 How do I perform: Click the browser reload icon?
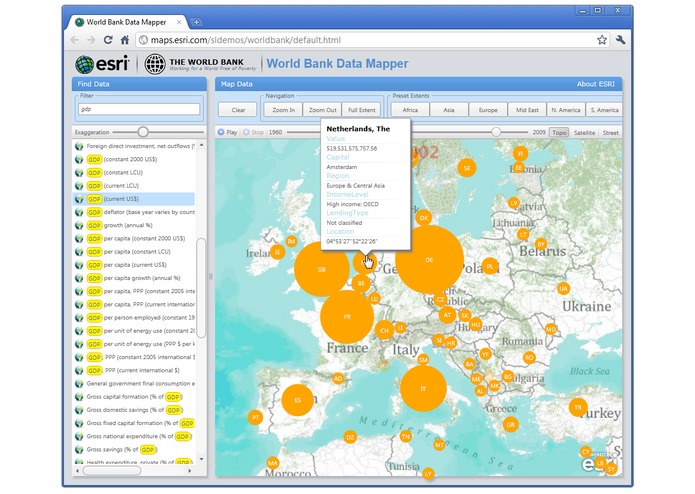(108, 40)
